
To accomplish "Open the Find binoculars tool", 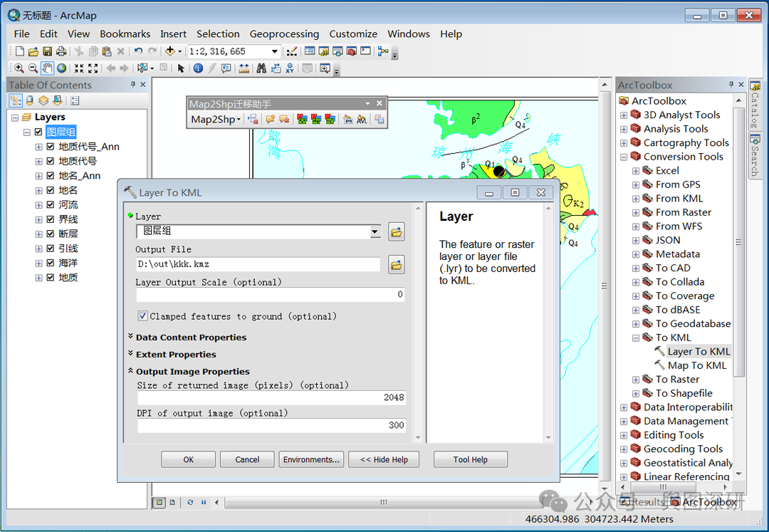I will coord(261,68).
